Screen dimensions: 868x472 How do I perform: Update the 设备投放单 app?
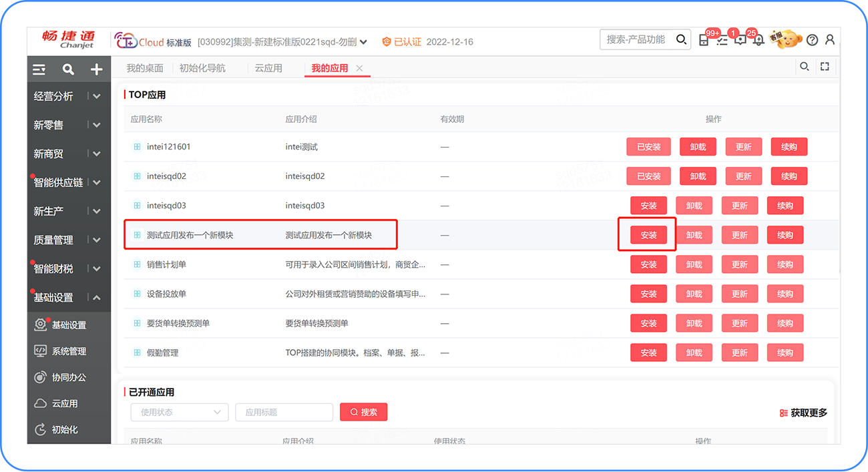739,294
